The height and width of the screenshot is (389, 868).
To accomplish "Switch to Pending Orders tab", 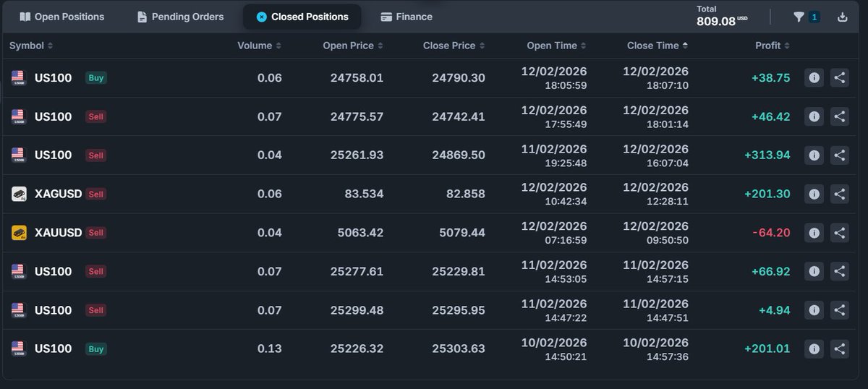I will (181, 17).
